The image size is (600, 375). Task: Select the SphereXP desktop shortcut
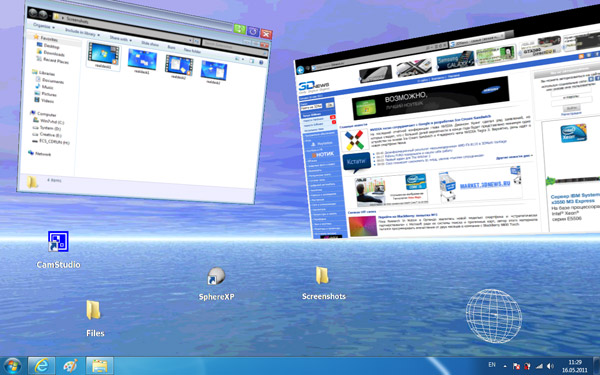tap(216, 276)
